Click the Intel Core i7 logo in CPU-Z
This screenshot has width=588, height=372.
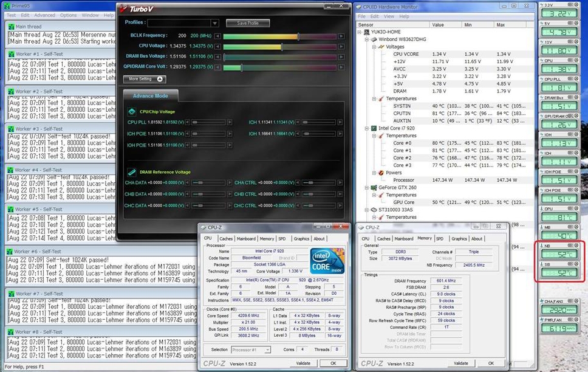tap(327, 260)
